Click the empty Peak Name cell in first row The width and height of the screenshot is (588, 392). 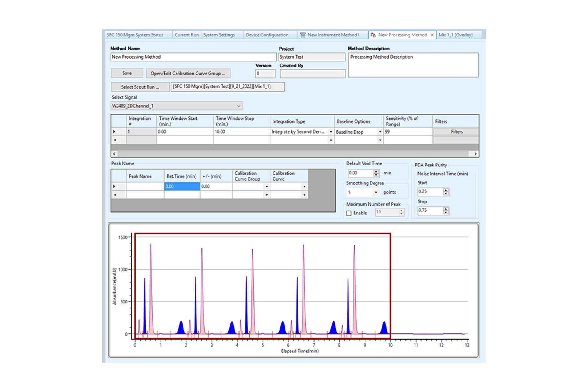[x=145, y=186]
